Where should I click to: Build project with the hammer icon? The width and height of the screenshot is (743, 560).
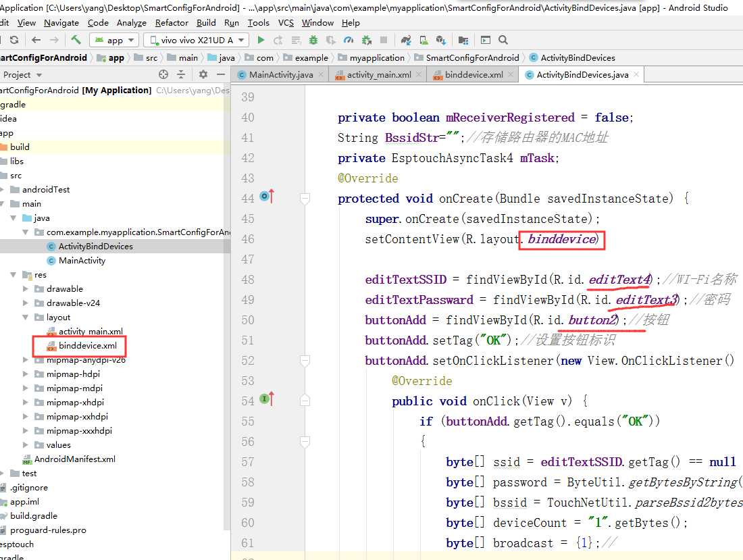(76, 40)
